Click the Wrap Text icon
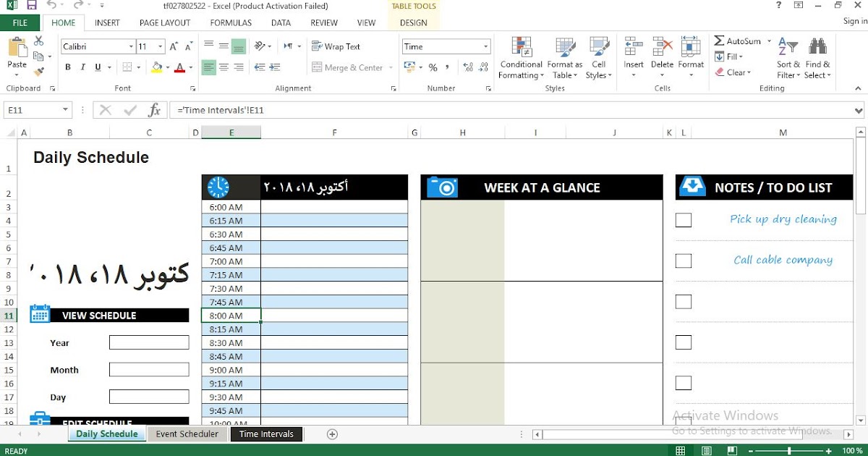 click(x=316, y=46)
